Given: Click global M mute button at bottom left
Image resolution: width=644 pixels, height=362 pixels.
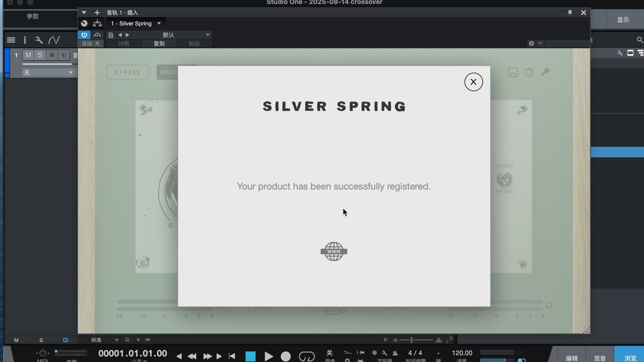Looking at the screenshot, I should click(16, 340).
